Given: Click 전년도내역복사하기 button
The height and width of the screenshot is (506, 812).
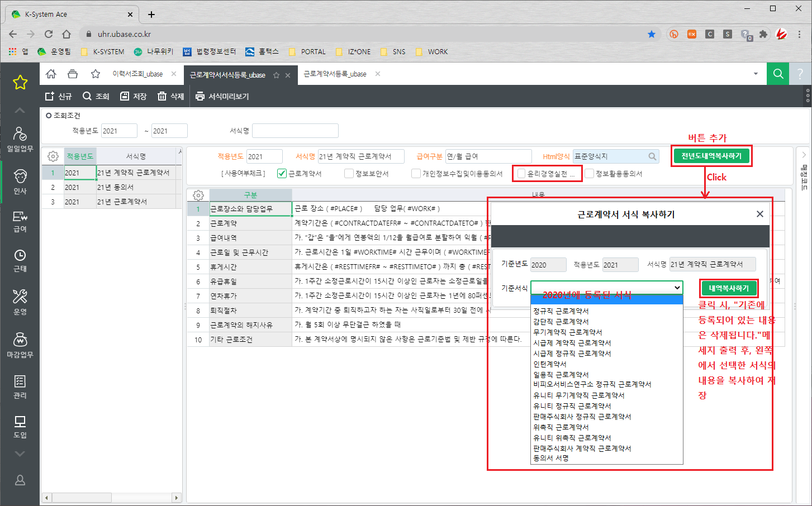Looking at the screenshot, I should click(x=711, y=156).
